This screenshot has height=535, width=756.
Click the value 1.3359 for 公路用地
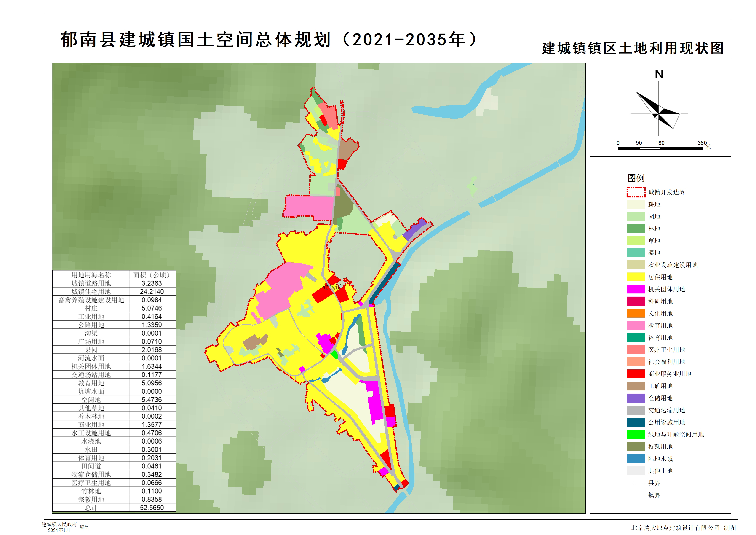[x=152, y=325]
